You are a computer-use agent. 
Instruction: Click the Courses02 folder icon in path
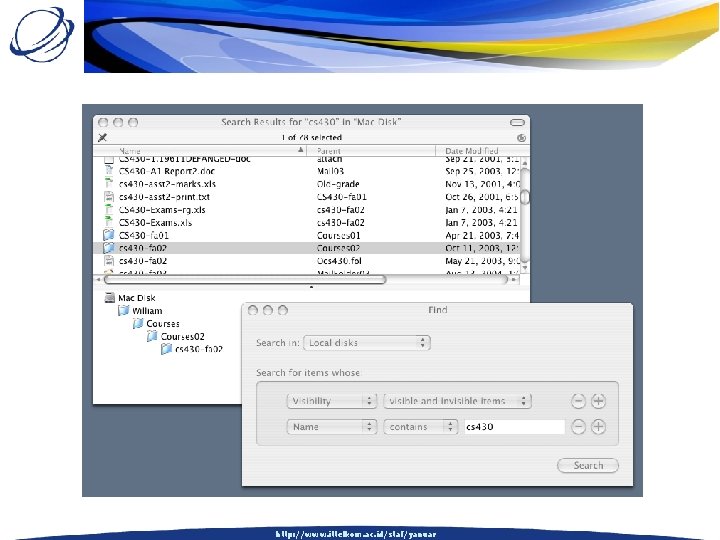point(152,336)
